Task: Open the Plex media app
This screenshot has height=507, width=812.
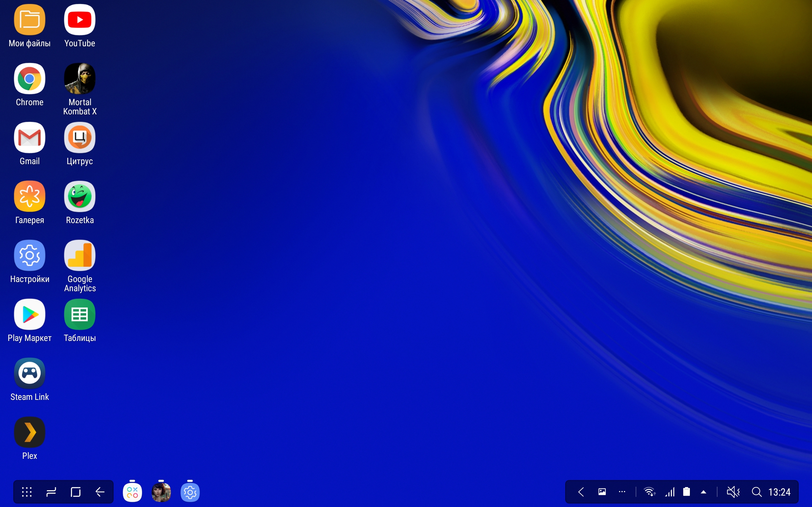Action: point(29,432)
